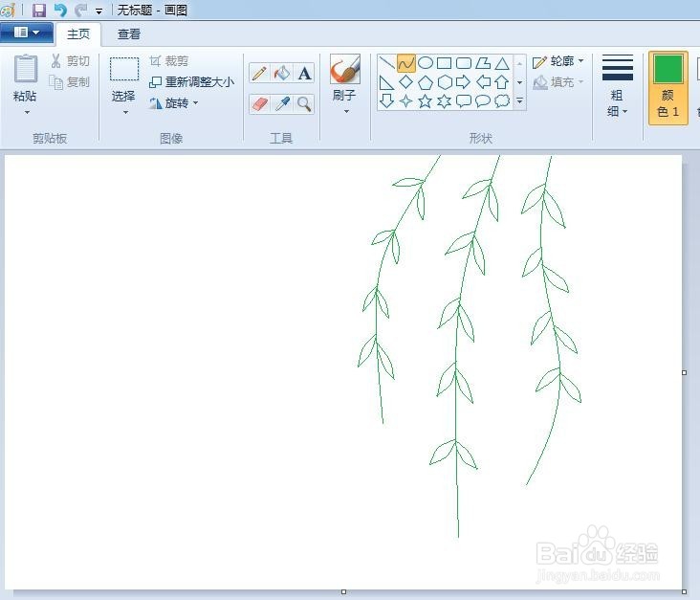
Task: Open the 填充 fill dropdown
Action: (558, 82)
